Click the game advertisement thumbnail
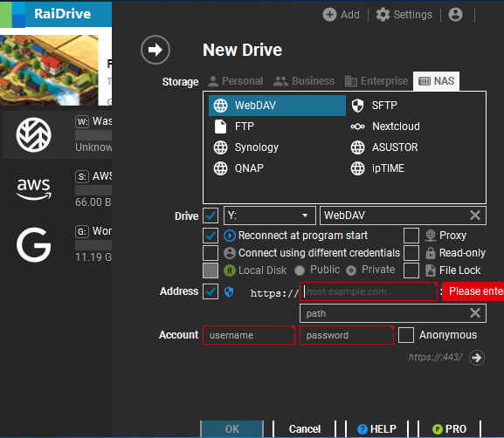This screenshot has height=438, width=504. (49, 70)
